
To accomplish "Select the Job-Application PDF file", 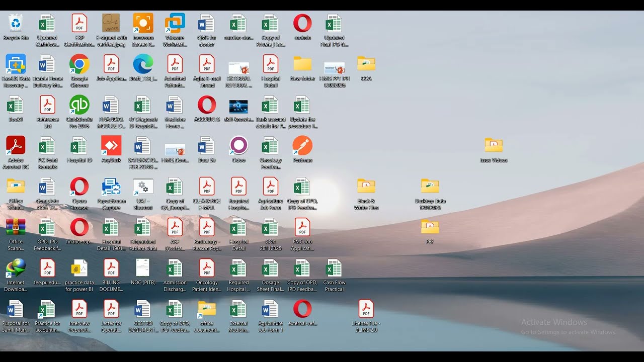I will (x=111, y=64).
